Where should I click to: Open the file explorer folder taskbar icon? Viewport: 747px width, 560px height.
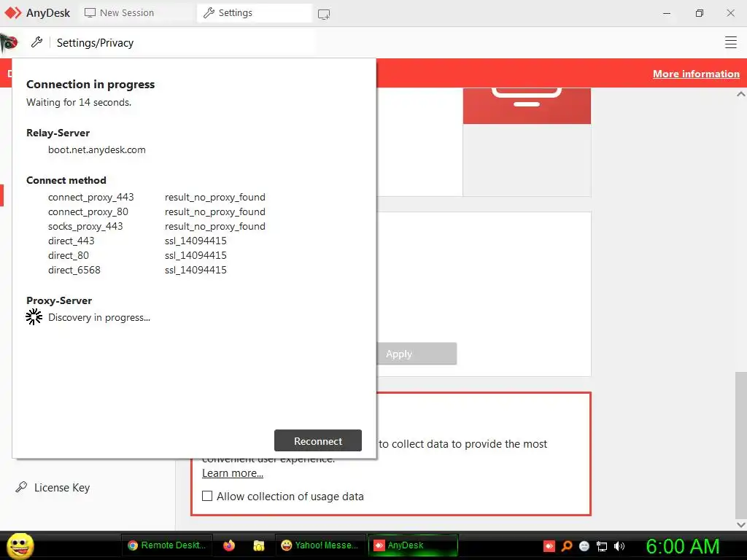(259, 545)
